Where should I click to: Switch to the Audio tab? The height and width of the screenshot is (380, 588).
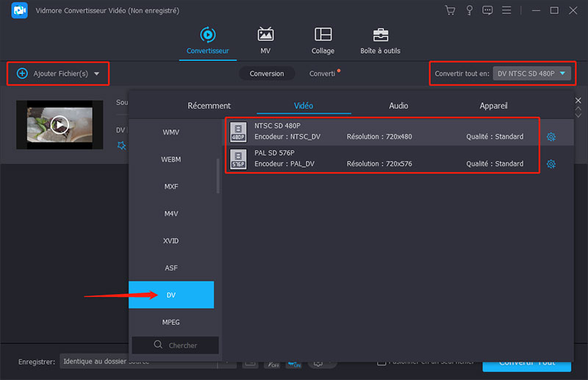click(x=398, y=106)
